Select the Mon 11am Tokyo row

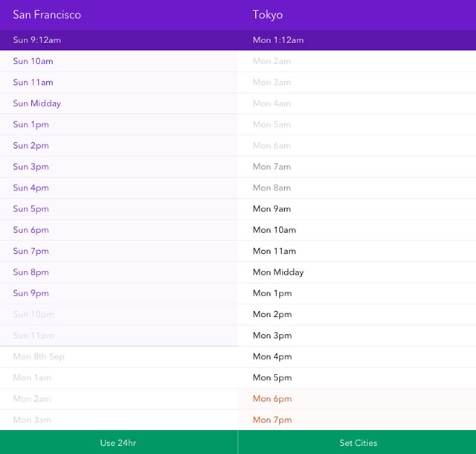[x=357, y=251]
